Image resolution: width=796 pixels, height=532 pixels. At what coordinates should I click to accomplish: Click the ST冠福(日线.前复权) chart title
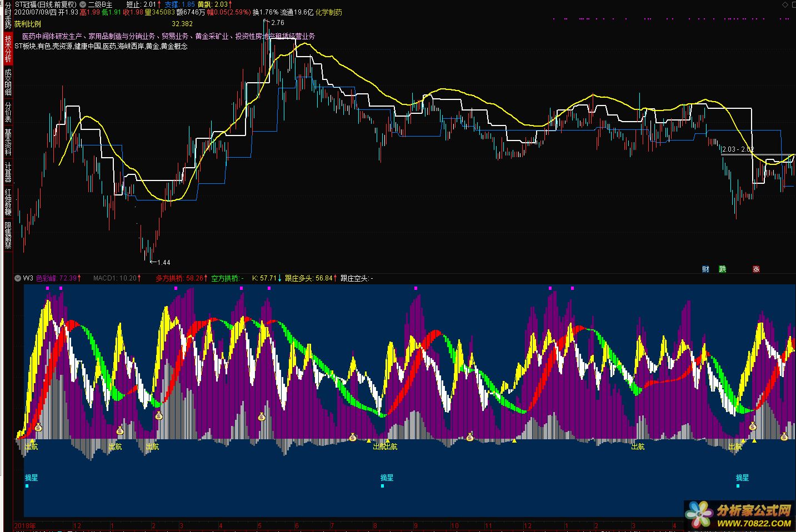pos(46,4)
